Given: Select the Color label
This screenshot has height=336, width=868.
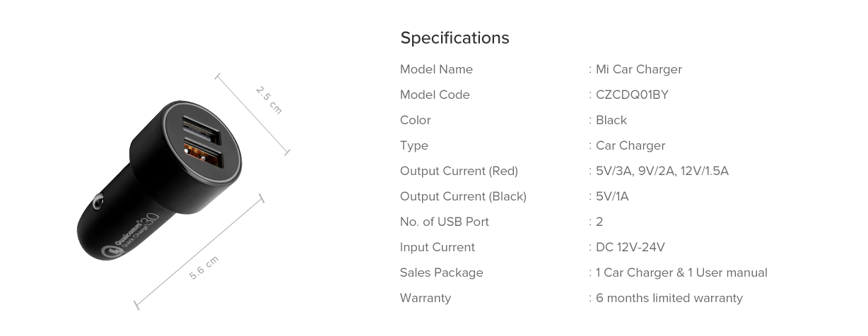Looking at the screenshot, I should click(415, 120).
